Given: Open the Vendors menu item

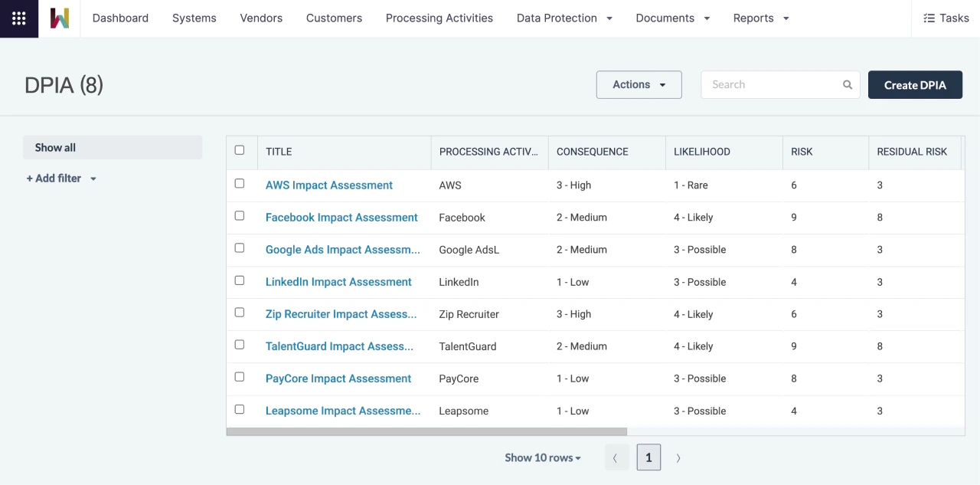Looking at the screenshot, I should click(x=261, y=18).
